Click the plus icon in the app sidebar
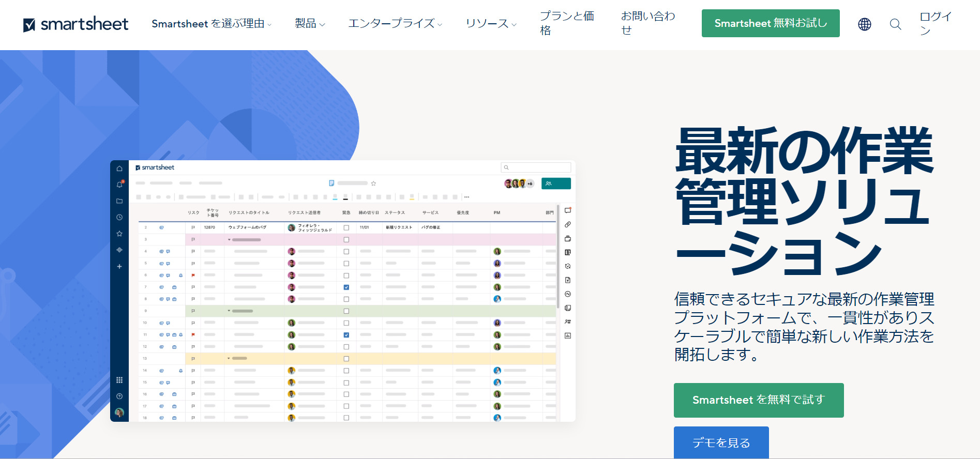Screen dimensions: 980x459 coord(119,267)
